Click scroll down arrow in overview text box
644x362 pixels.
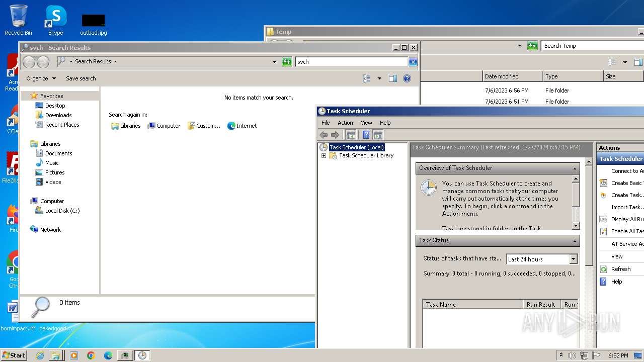pos(576,226)
